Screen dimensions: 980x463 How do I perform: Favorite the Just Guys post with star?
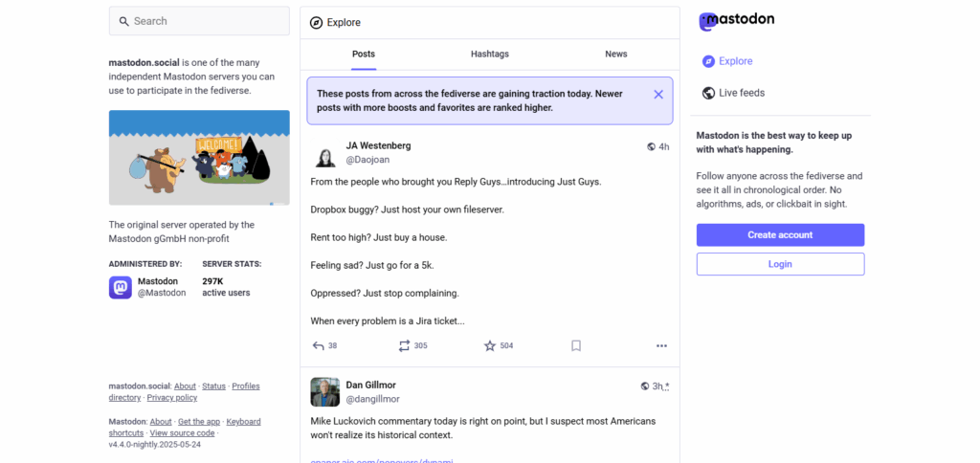pos(490,345)
